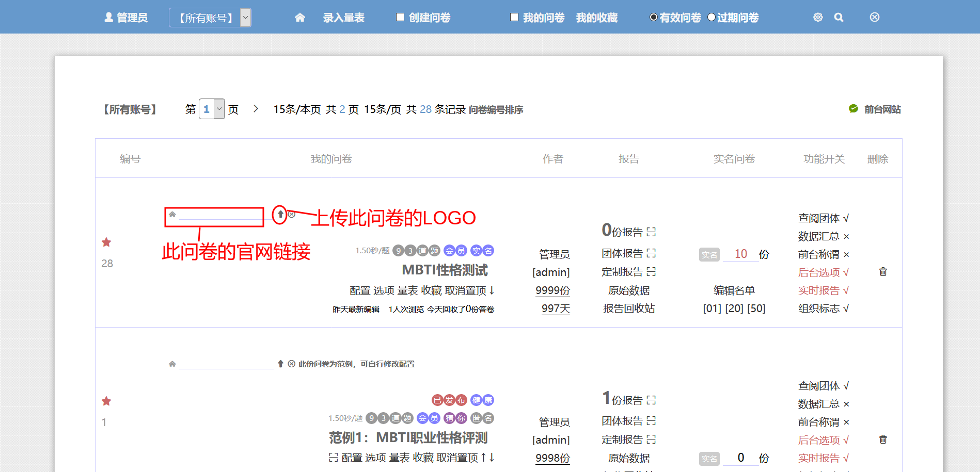
Task: Tick the 我的问卷 checkbox
Action: 514,17
